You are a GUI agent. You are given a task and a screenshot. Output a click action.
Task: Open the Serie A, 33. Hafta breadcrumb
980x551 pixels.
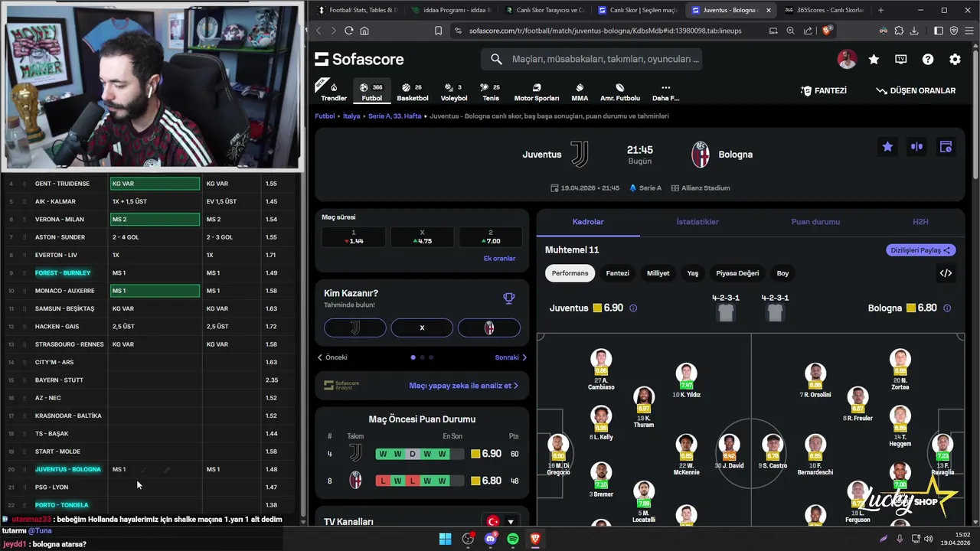394,116
